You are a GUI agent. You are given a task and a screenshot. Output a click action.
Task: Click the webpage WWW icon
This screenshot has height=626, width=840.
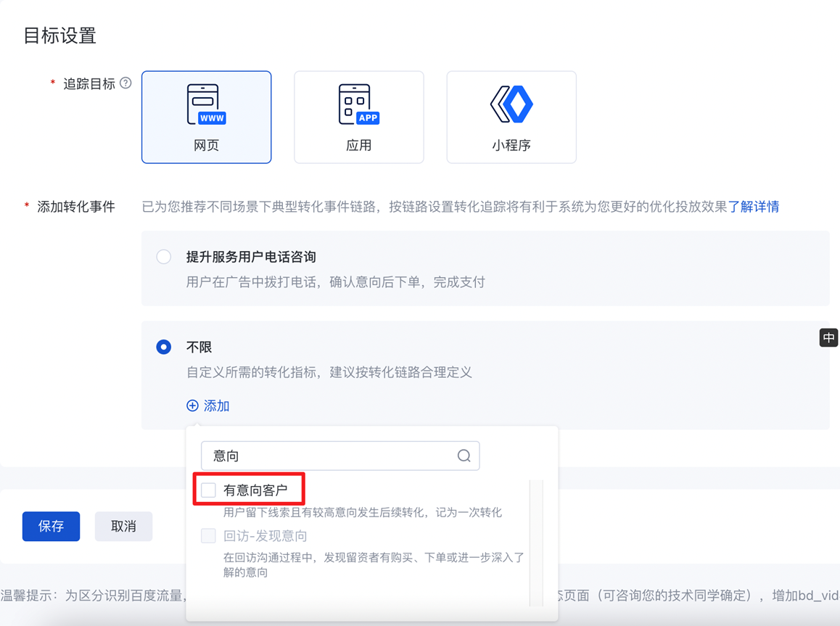(206, 104)
